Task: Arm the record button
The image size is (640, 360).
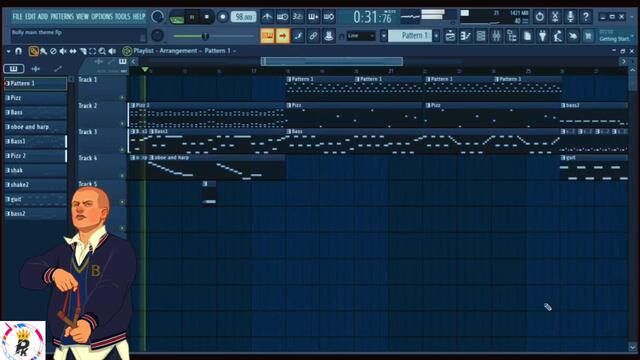Action: [223, 17]
